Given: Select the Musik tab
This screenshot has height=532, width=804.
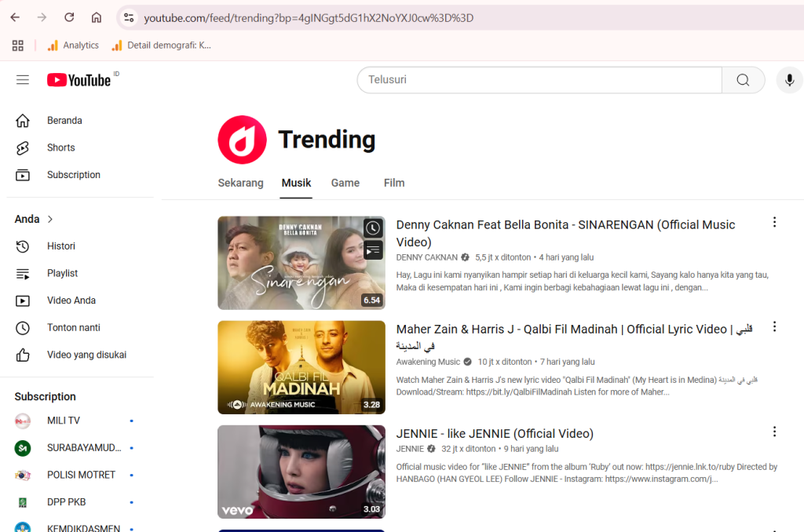Looking at the screenshot, I should (296, 183).
